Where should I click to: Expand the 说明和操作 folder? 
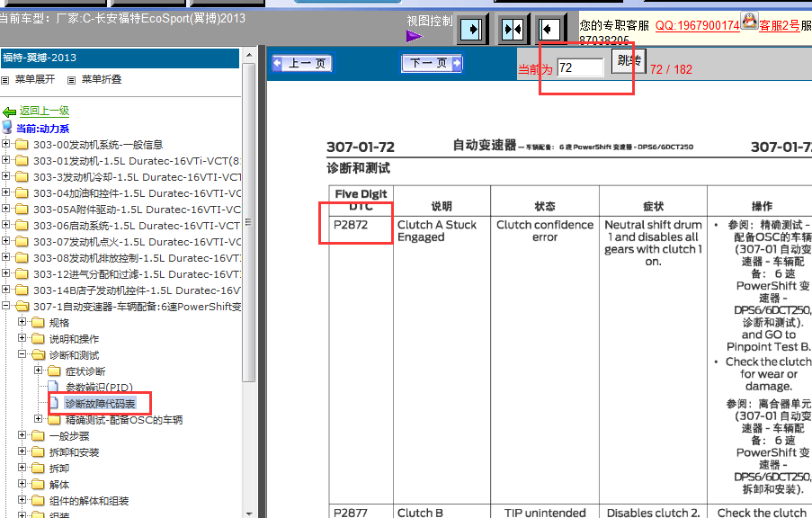(22, 338)
